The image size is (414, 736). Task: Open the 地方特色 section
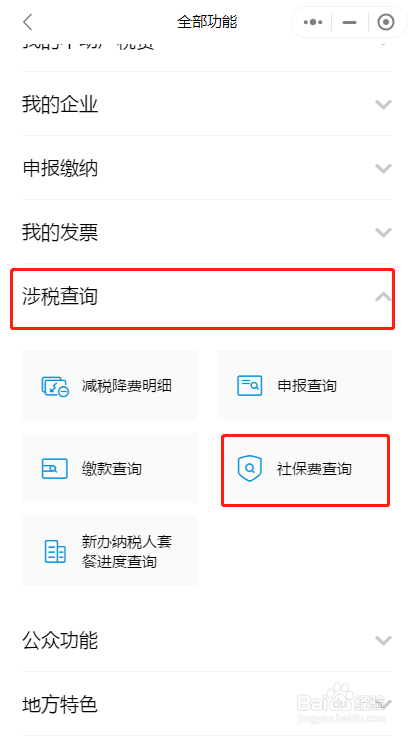pos(207,704)
